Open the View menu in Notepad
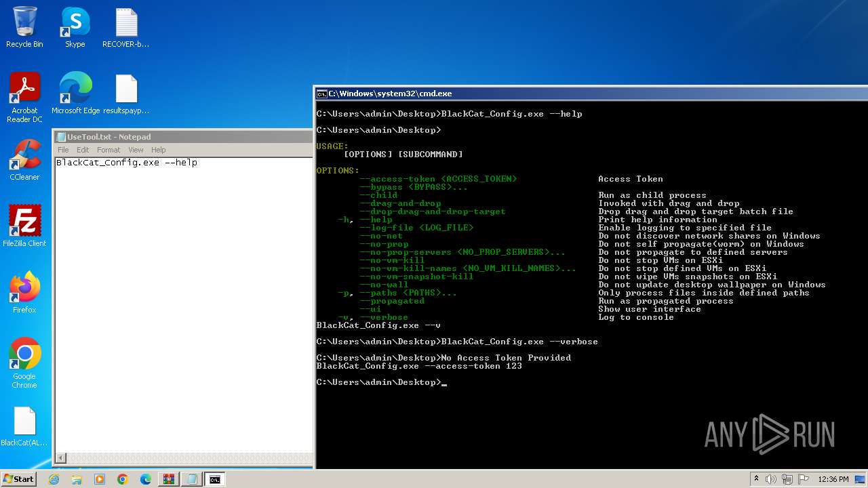Viewport: 868px width, 488px height. tap(136, 150)
